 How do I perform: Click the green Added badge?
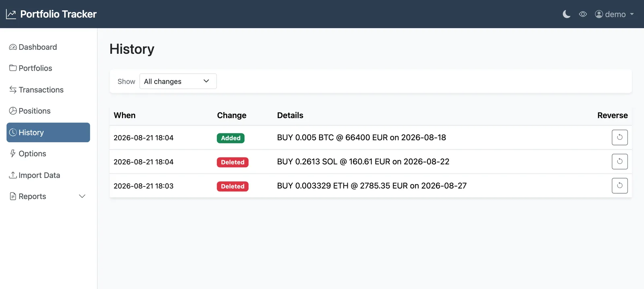[231, 138]
